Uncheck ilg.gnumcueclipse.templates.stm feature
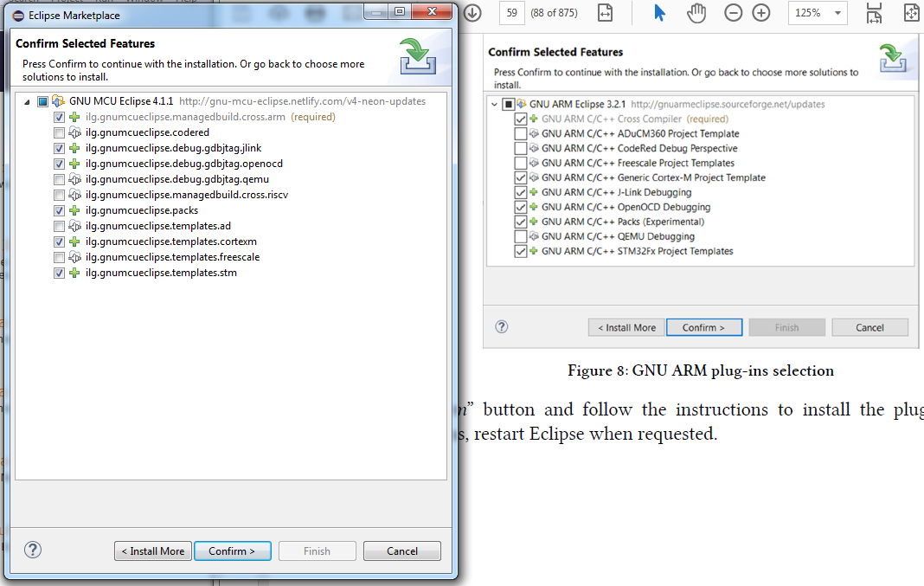 59,273
